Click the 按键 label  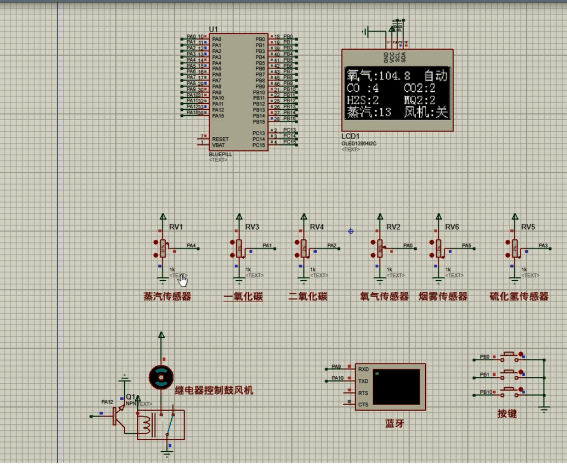click(x=507, y=413)
